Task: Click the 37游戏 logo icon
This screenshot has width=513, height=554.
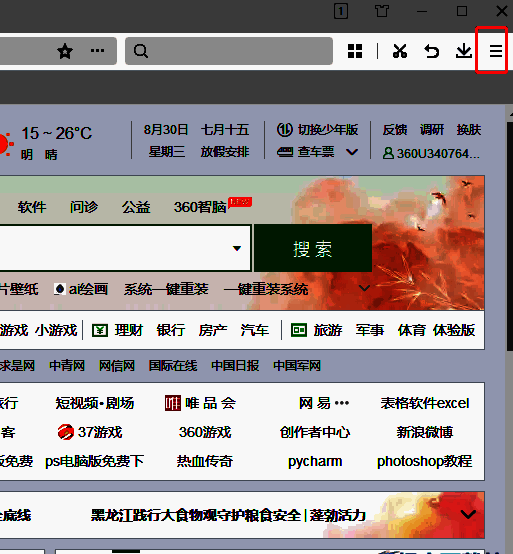Action: point(66,432)
